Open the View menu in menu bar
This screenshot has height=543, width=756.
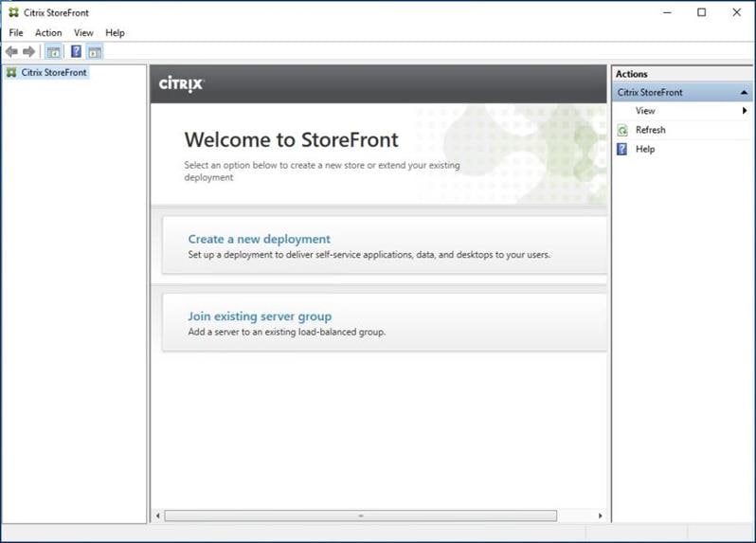click(x=83, y=33)
